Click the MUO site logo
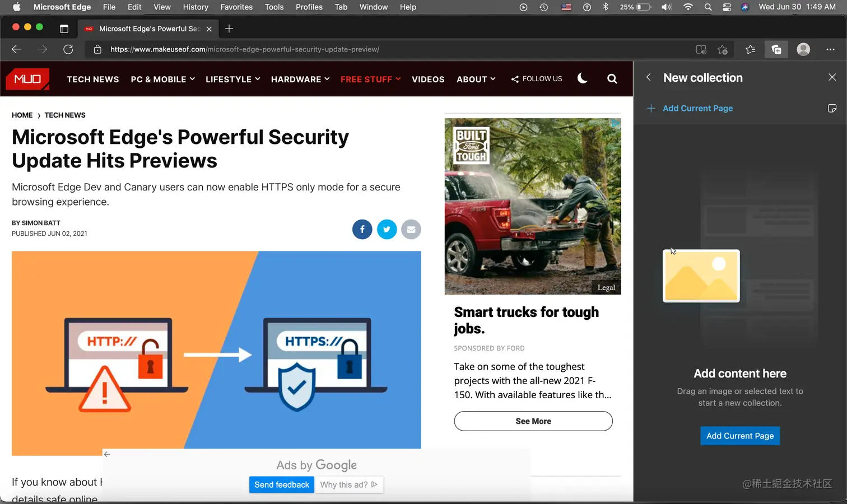The image size is (847, 504). (27, 79)
